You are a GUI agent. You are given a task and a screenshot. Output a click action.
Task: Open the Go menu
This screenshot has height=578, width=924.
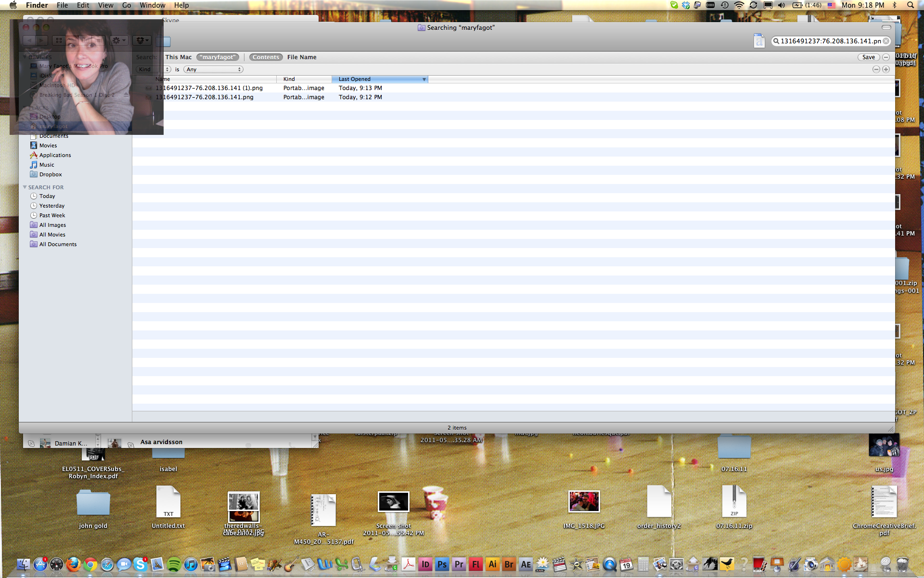127,5
